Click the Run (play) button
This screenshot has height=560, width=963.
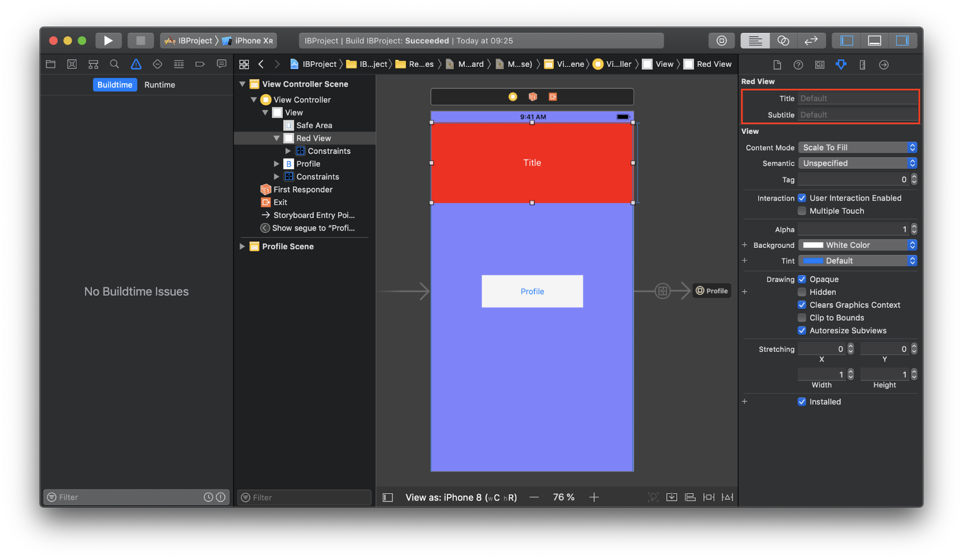coord(108,40)
